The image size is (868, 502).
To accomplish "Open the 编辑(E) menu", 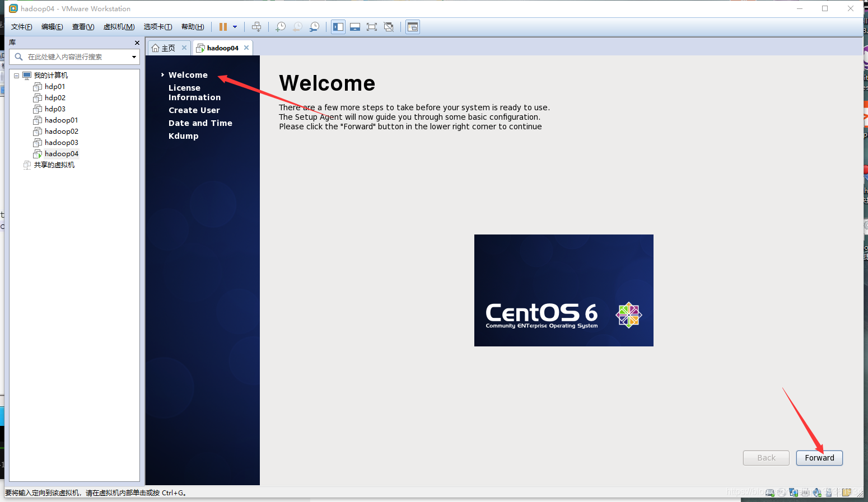I will point(52,27).
